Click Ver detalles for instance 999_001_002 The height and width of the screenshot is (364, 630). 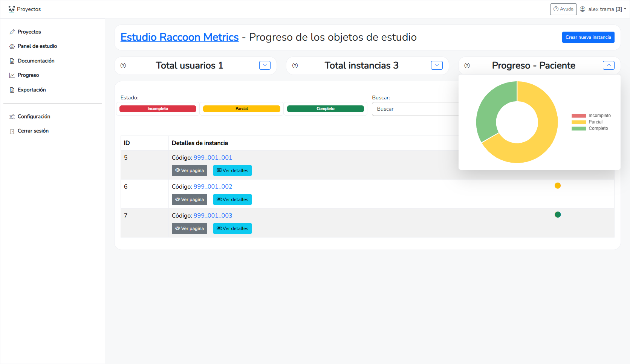click(x=232, y=200)
